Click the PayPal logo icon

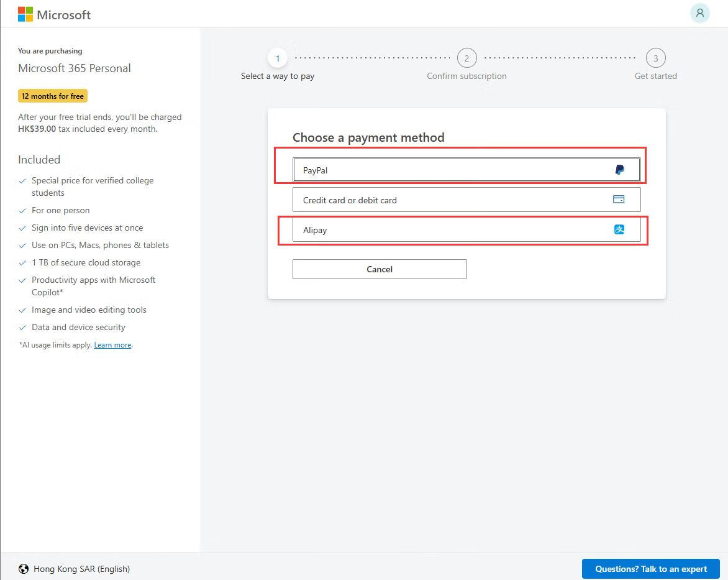619,170
